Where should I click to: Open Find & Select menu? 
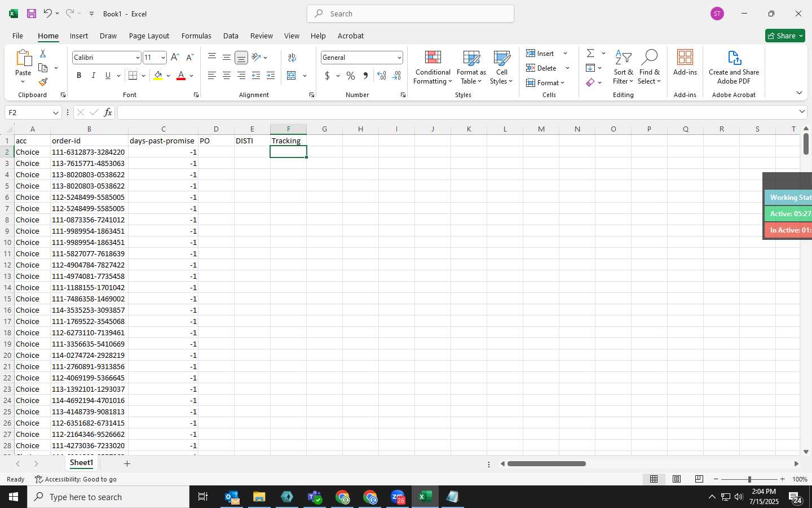click(650, 68)
